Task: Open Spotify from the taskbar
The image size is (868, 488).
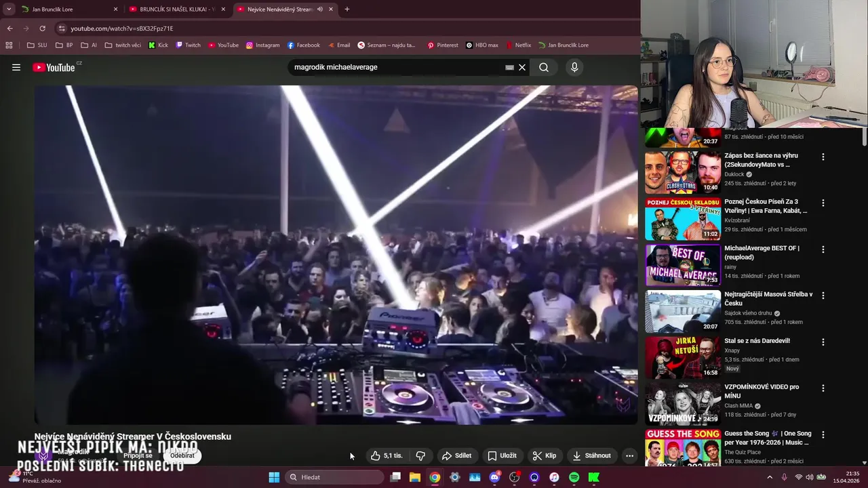Action: tap(574, 477)
